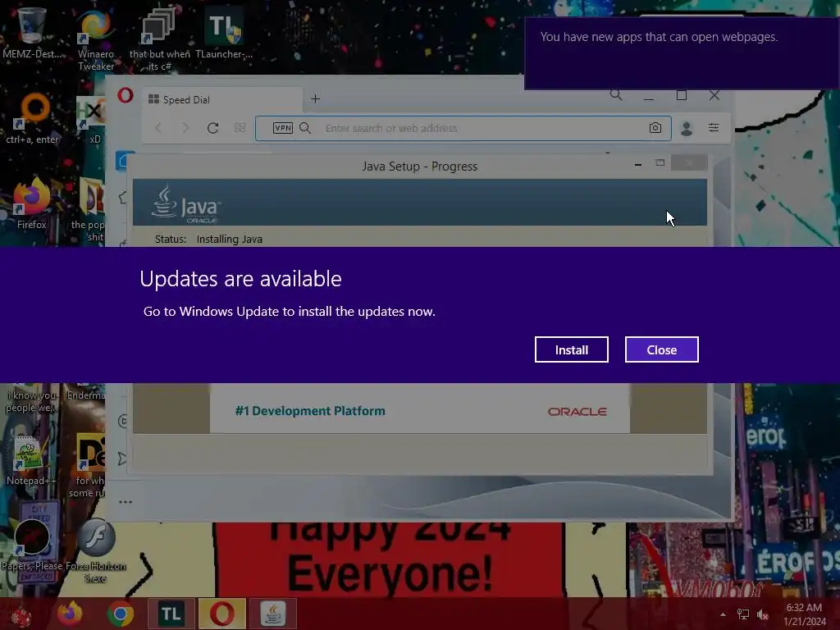Click the Start button on taskbar
The height and width of the screenshot is (630, 840).
[21, 615]
